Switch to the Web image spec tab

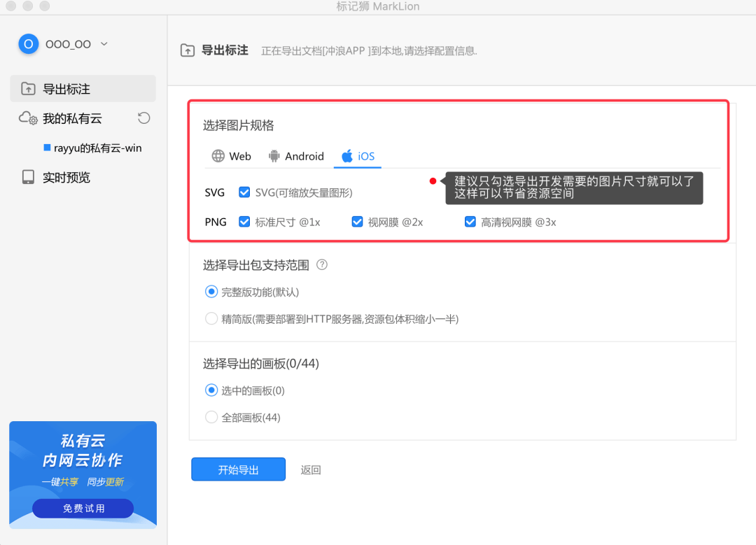[x=232, y=156]
